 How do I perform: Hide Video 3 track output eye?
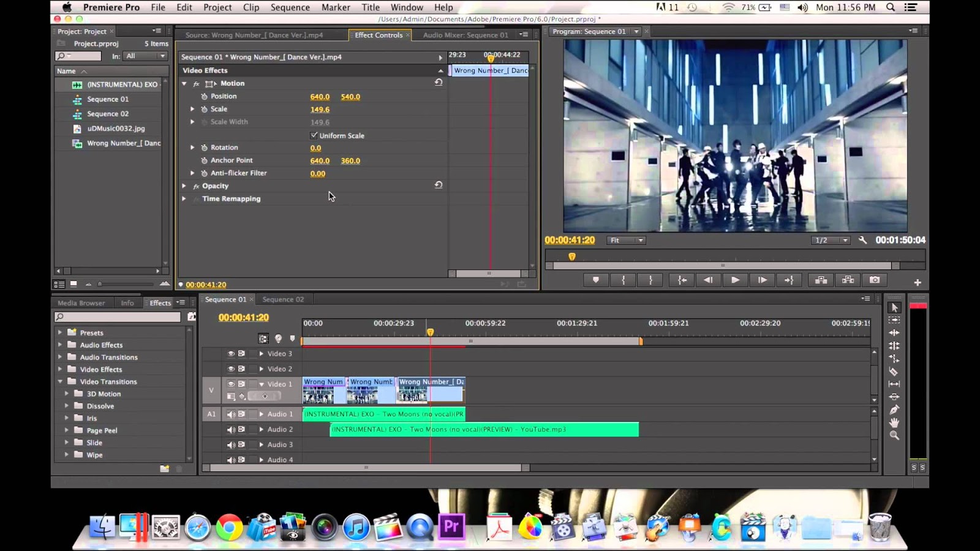231,354
